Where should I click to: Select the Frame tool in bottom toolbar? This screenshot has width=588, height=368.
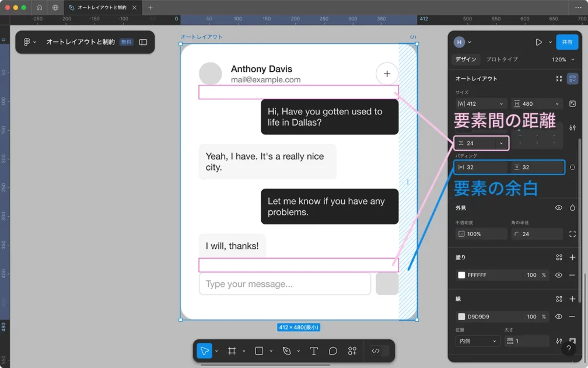click(232, 351)
